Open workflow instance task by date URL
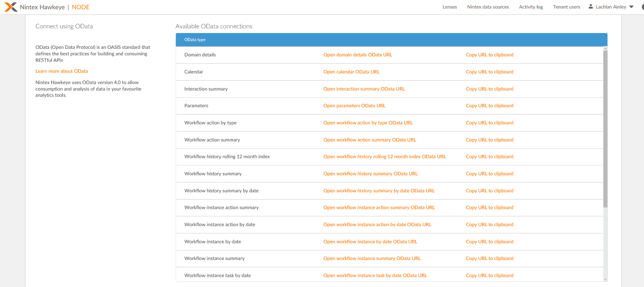Image resolution: width=644 pixels, height=287 pixels. (375, 276)
